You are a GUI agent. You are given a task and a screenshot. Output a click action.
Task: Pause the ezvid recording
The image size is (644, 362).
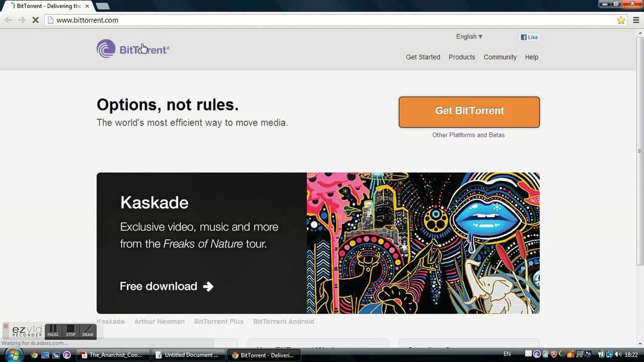point(53,330)
